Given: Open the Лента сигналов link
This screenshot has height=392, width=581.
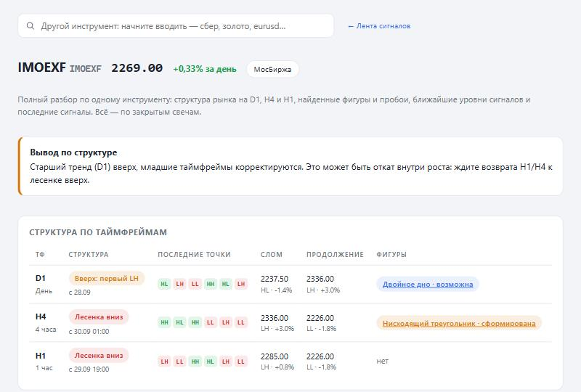Looking at the screenshot, I should [x=379, y=26].
